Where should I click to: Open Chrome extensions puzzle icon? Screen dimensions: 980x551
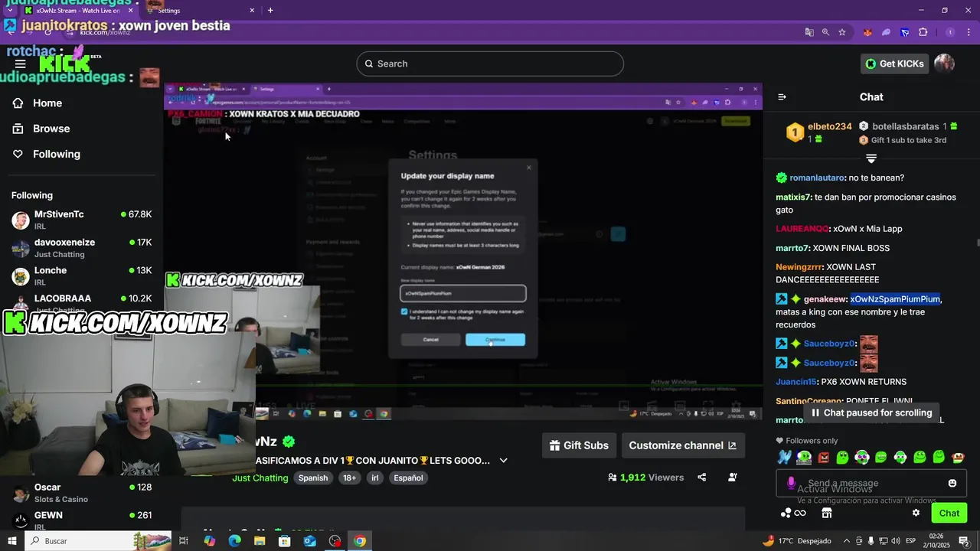(x=923, y=32)
